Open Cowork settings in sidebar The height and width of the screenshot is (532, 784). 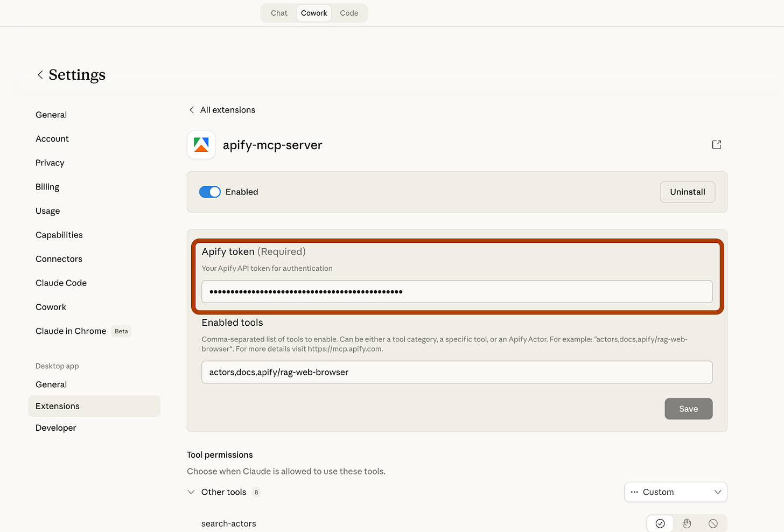51,307
